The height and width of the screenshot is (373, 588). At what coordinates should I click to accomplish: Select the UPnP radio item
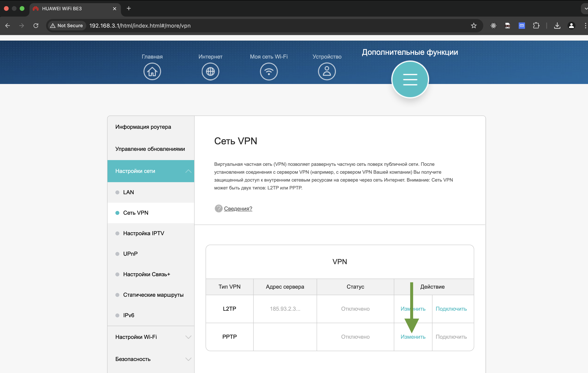point(130,254)
